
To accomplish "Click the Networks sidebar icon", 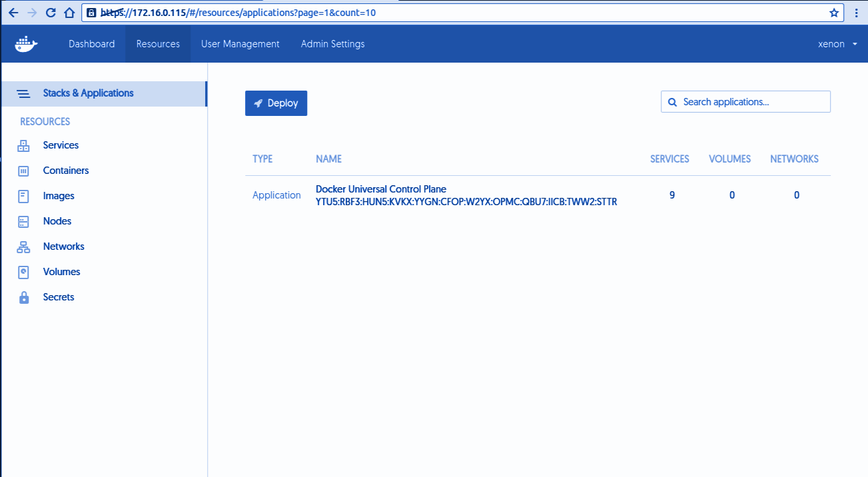I will pos(23,246).
